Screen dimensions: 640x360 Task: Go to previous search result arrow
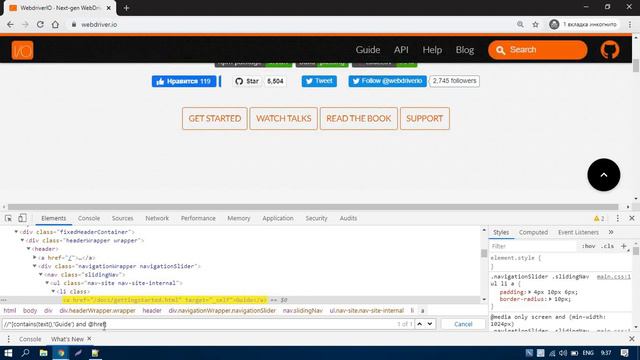click(420, 324)
